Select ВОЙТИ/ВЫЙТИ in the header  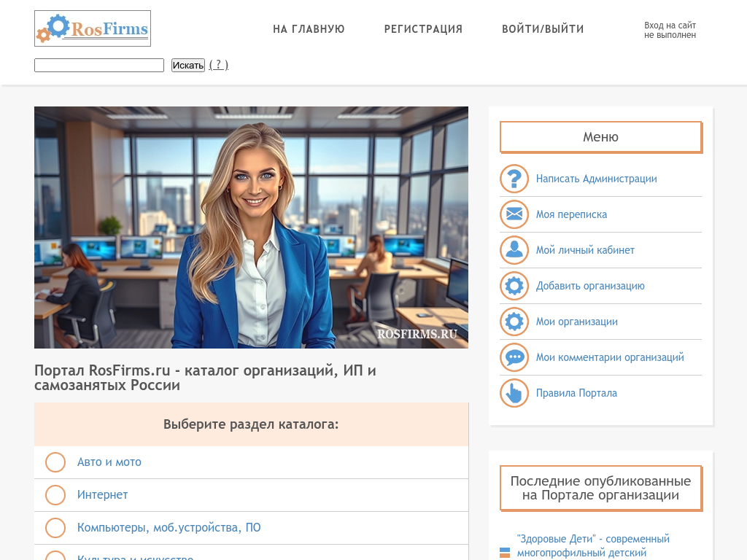click(x=543, y=29)
